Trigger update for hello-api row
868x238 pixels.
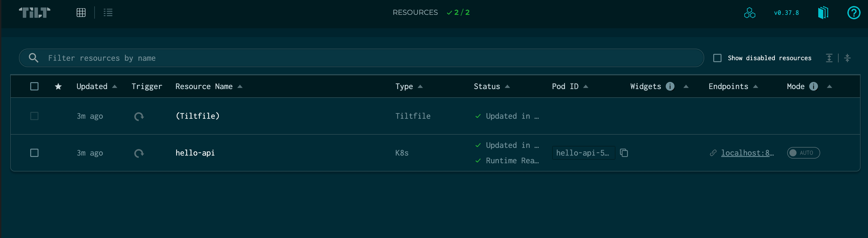point(139,153)
